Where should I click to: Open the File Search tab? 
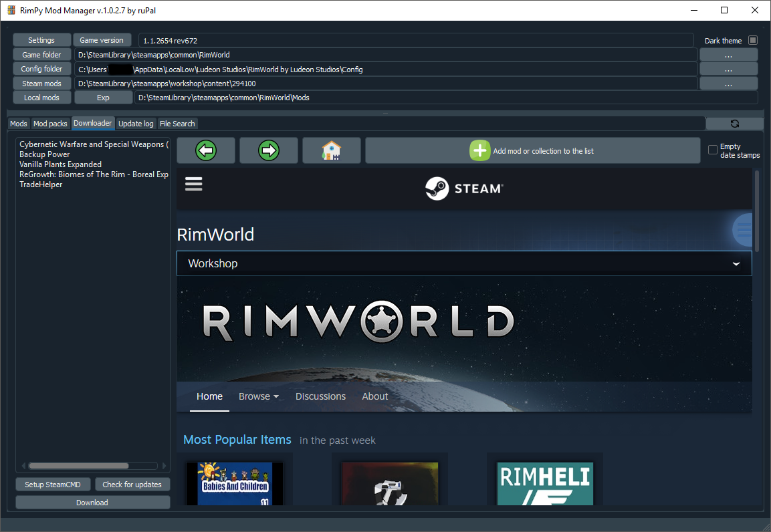point(177,124)
